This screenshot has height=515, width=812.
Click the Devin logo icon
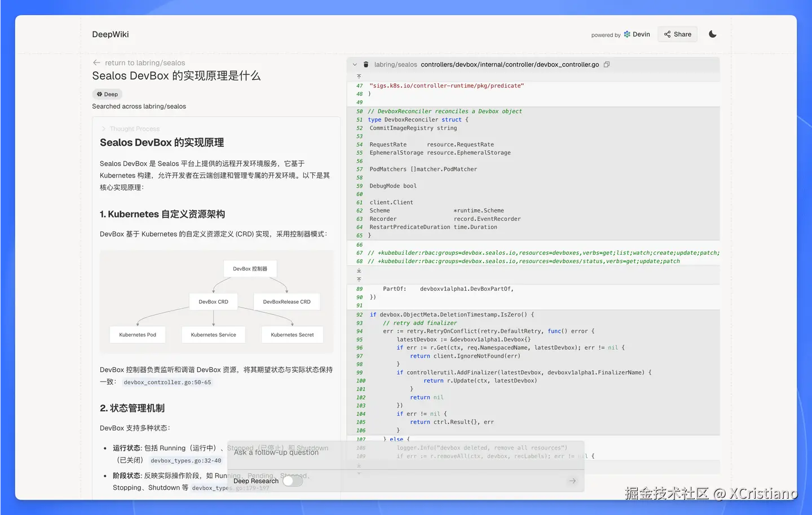tap(627, 34)
